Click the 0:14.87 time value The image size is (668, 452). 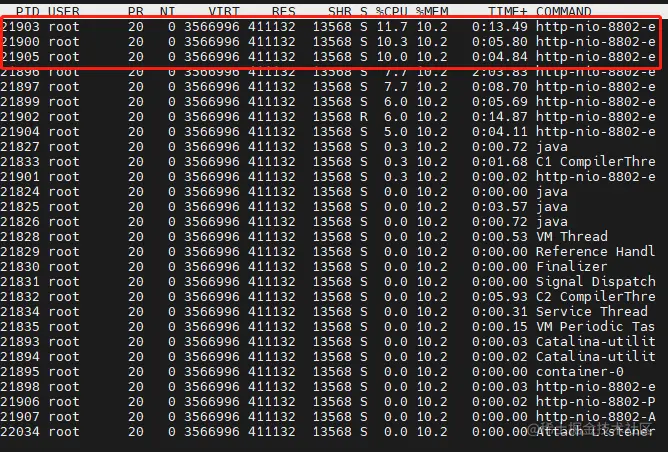coord(500,117)
